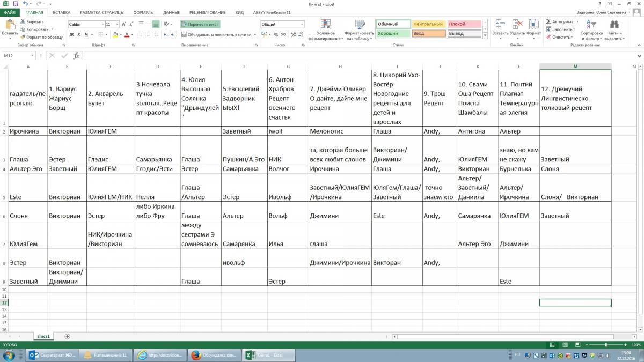Expand the Calibri font name dropdown

click(103, 24)
